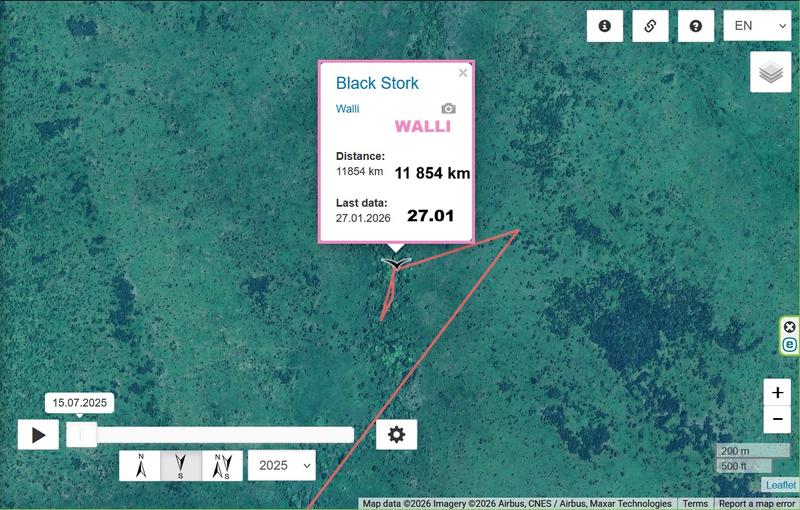Open the EN language dropdown
Image resolution: width=800 pixels, height=510 pixels.
pyautogui.click(x=757, y=26)
